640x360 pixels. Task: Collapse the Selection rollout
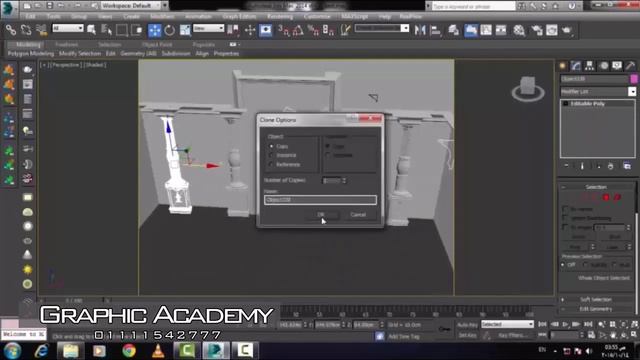pyautogui.click(x=596, y=187)
